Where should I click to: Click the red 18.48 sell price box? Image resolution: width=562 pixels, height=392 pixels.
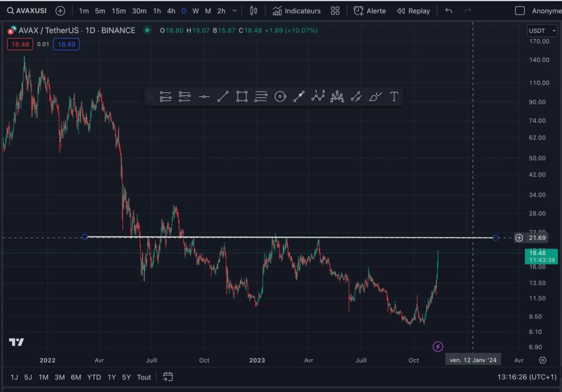click(x=20, y=44)
